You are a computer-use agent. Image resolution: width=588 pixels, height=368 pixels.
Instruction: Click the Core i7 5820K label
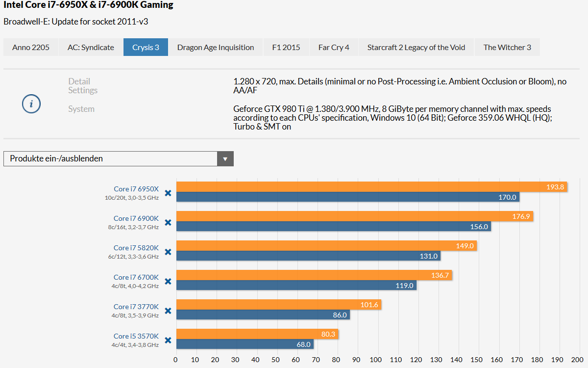coord(136,248)
